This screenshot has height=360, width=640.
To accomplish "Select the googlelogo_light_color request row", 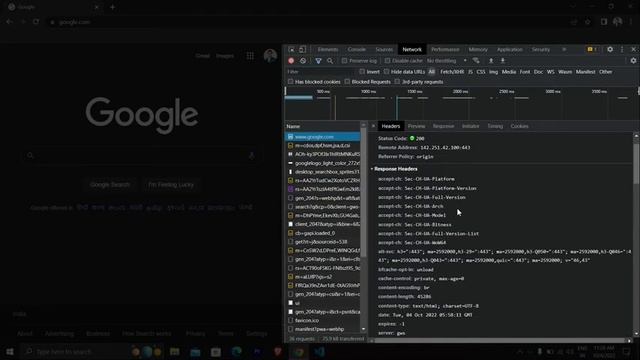I will pyautogui.click(x=322, y=163).
